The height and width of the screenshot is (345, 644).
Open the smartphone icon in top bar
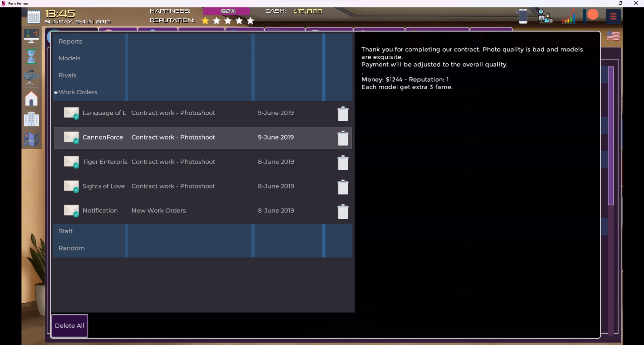(523, 16)
